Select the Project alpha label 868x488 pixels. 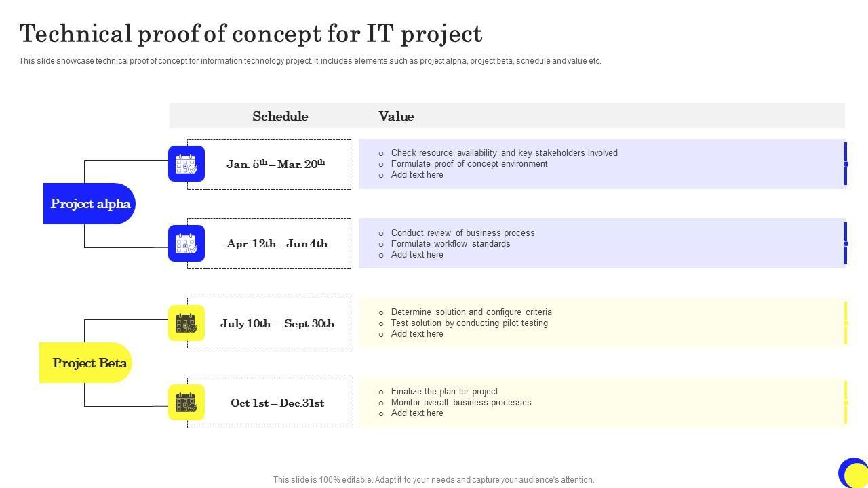click(x=90, y=204)
